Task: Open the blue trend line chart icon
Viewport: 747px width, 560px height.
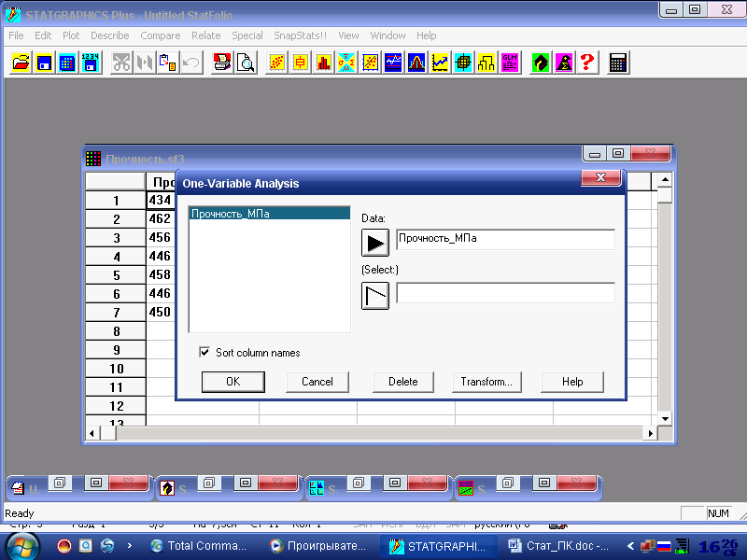Action: 440,63
